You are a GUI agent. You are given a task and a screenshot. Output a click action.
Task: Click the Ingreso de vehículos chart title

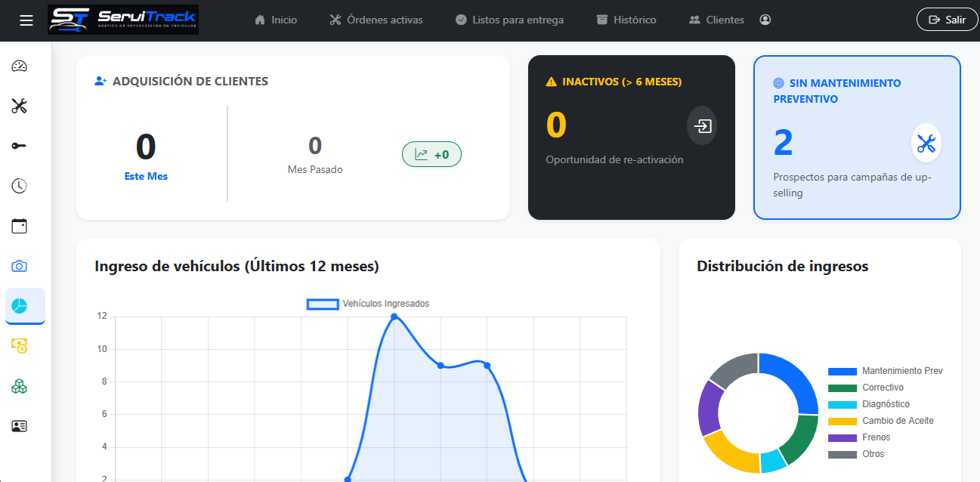click(236, 266)
